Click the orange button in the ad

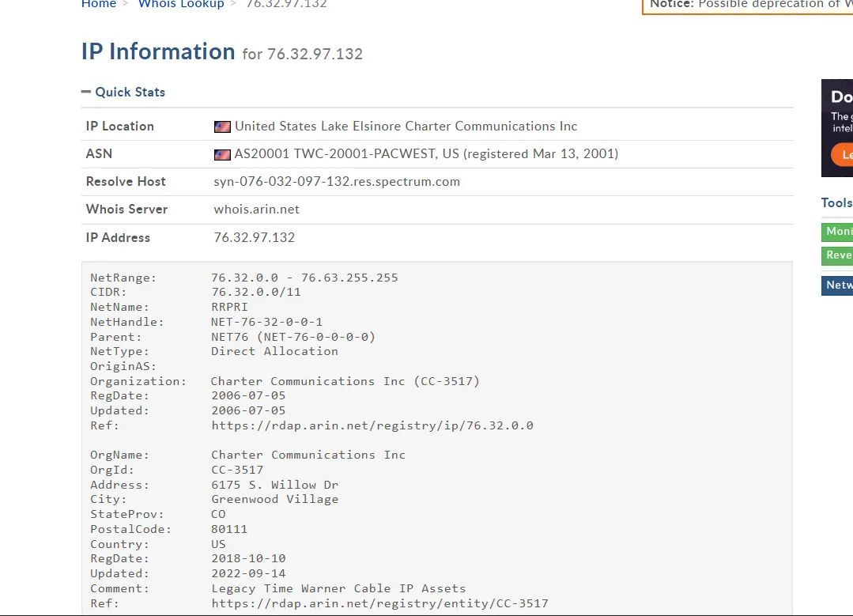pyautogui.click(x=842, y=155)
